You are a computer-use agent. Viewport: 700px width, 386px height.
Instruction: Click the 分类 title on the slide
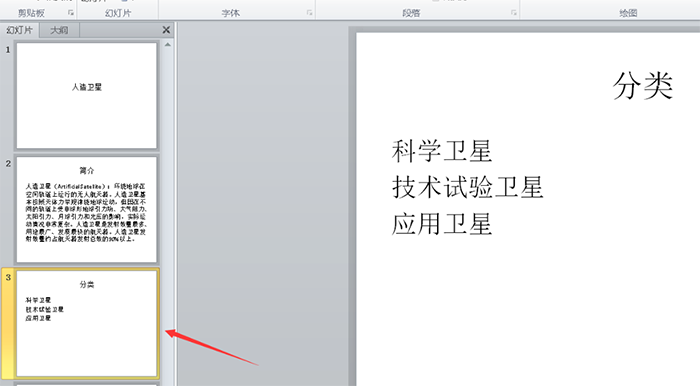click(x=642, y=86)
